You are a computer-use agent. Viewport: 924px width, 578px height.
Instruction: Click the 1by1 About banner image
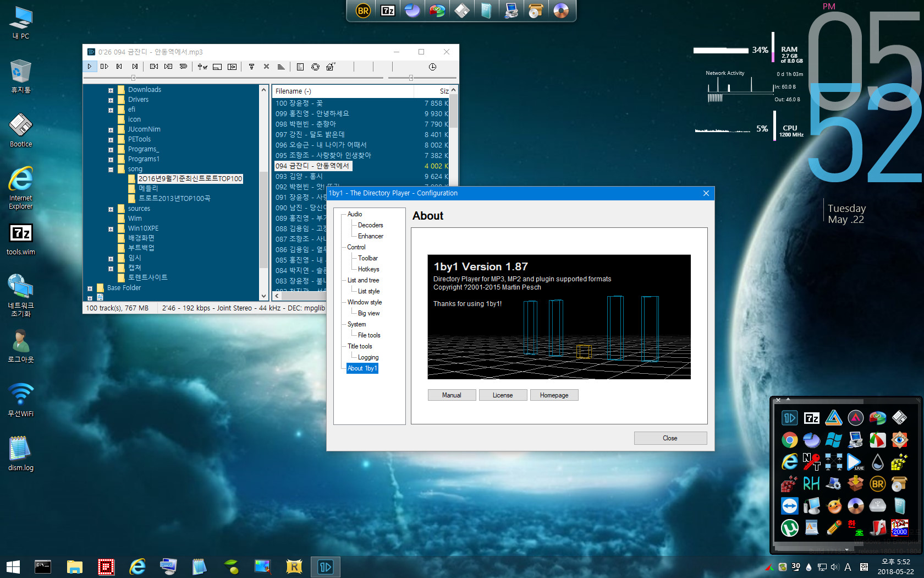pos(559,317)
